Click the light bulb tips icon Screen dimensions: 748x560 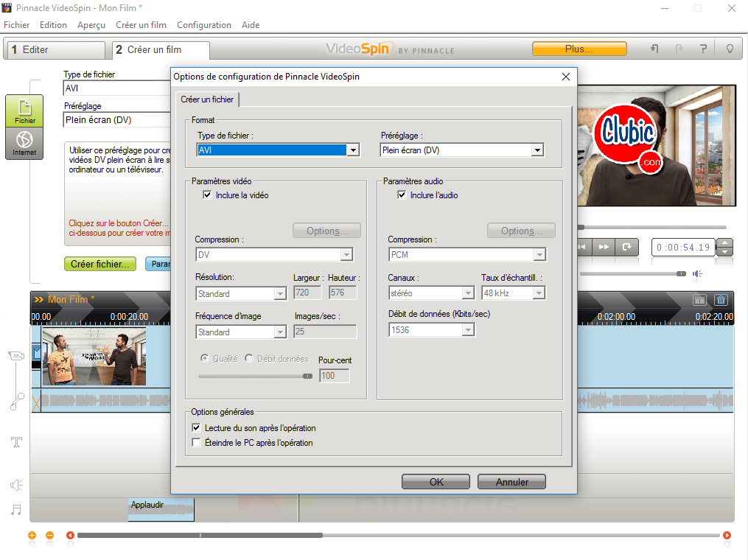click(730, 49)
